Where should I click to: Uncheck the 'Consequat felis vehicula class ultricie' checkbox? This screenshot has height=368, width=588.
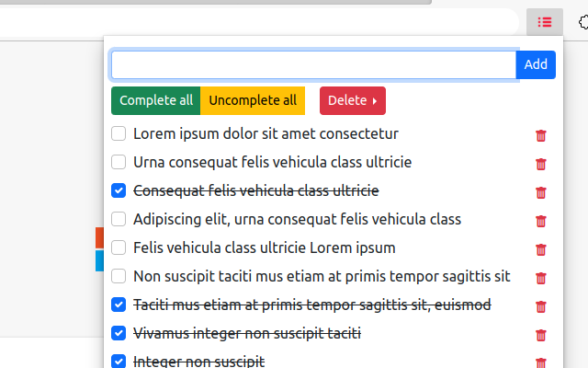119,191
